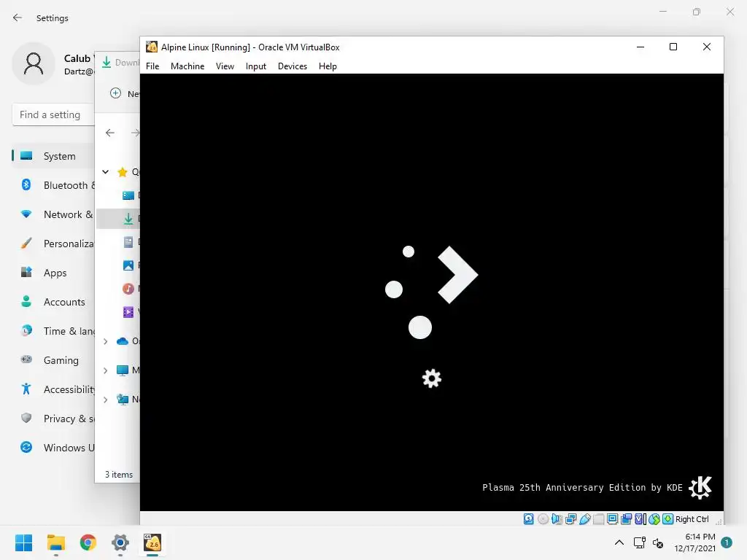Select the Music icon in File Explorer tree

(128, 289)
